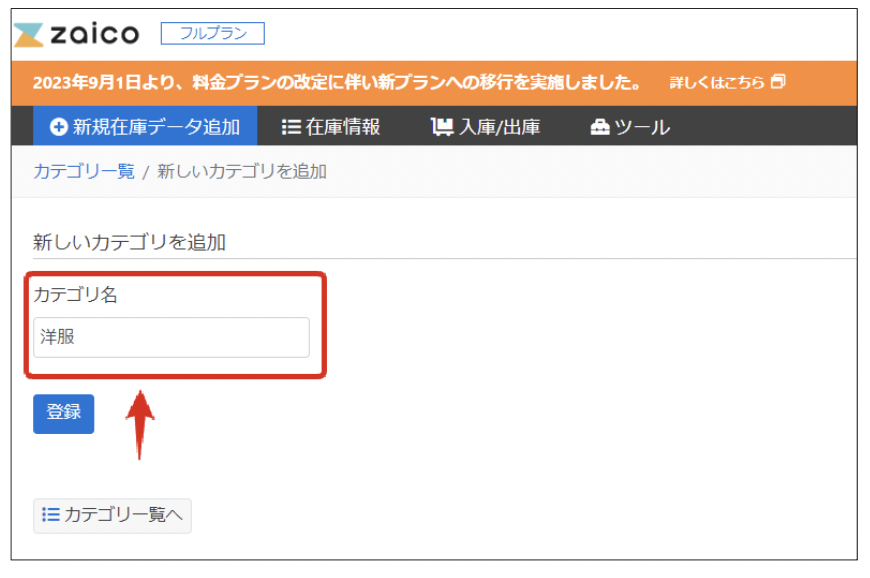Open the 在庫情報 menu

coord(331,127)
